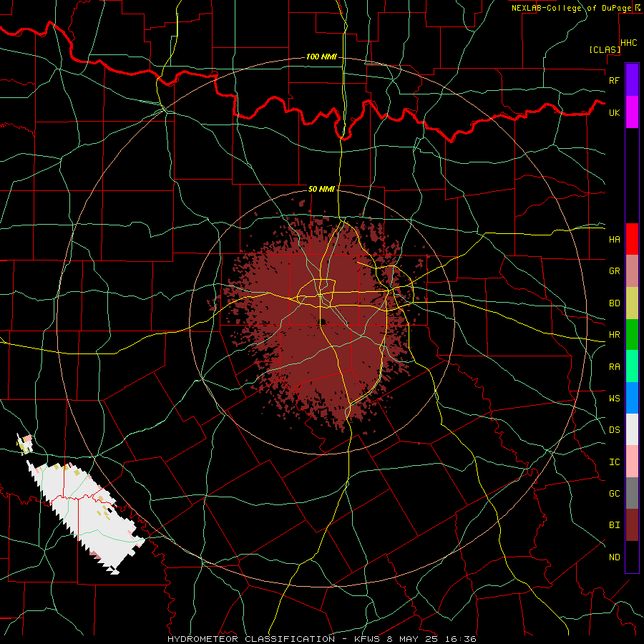Click the 'WS' legend label

tap(614, 399)
